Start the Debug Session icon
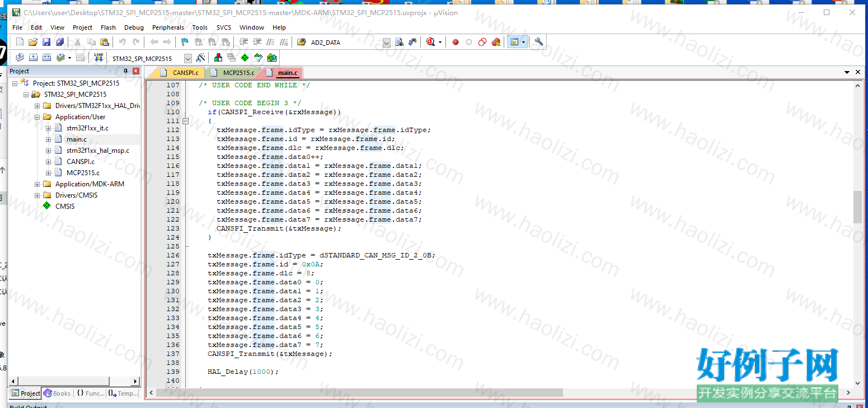This screenshot has height=408, width=868. (430, 42)
